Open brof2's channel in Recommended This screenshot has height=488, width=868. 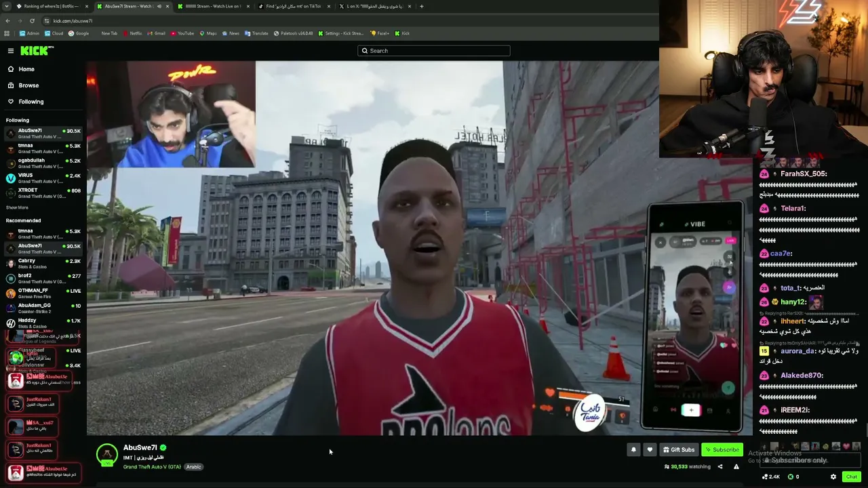(43, 279)
